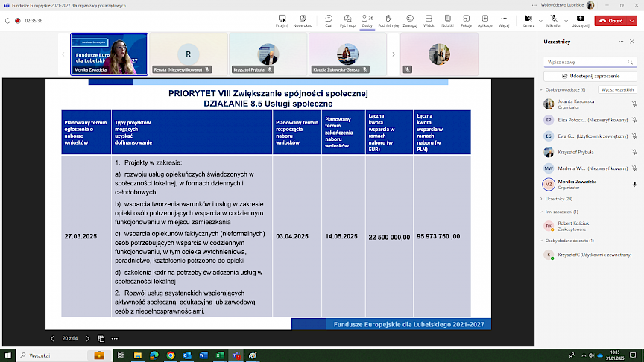
Task: Click the shield privacy icon
Action: click(x=7, y=21)
